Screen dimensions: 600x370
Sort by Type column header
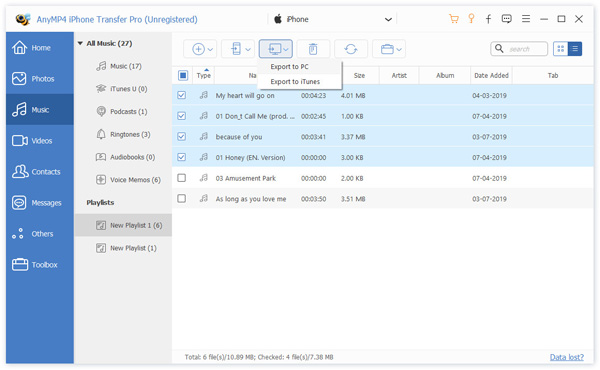tap(204, 75)
